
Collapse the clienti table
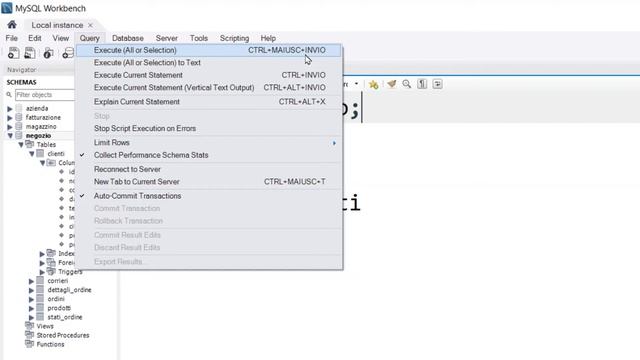pyautogui.click(x=31, y=154)
